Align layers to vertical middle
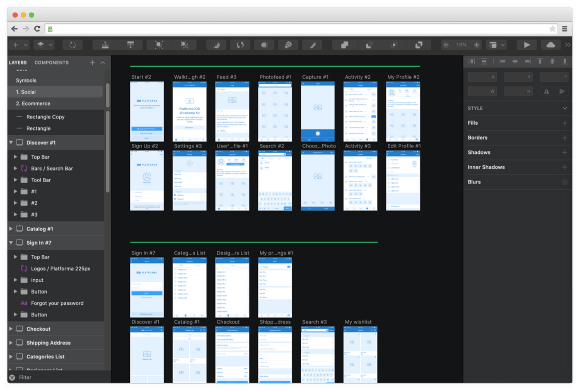 pos(552,61)
